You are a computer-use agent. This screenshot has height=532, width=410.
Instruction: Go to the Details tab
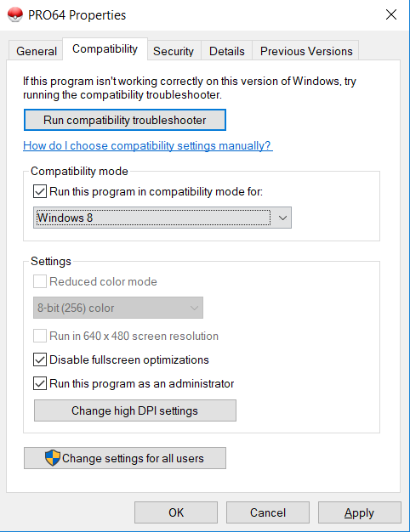(x=227, y=51)
